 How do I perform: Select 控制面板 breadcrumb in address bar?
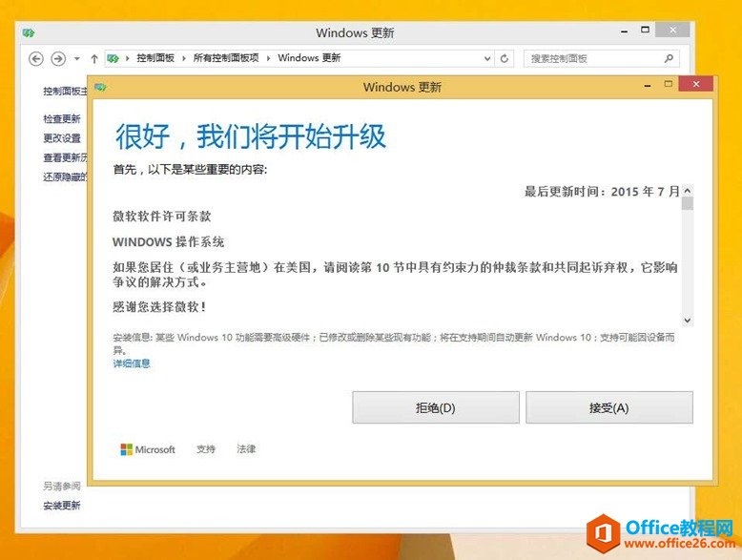coord(155,58)
